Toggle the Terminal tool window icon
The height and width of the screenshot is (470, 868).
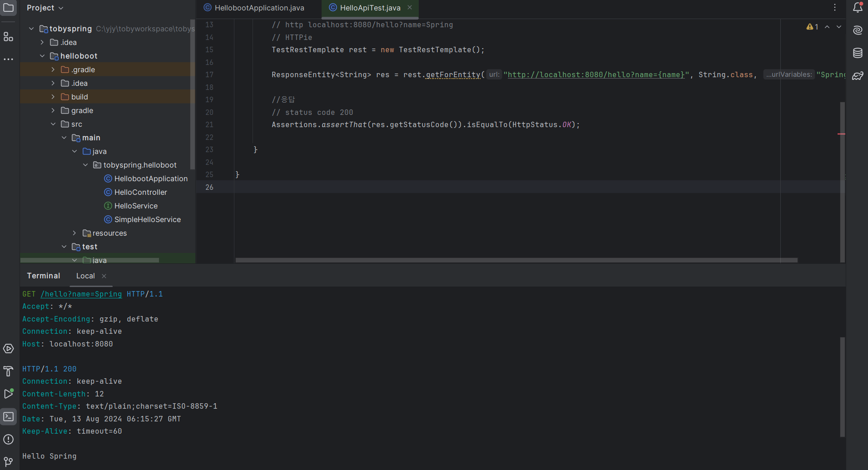pyautogui.click(x=8, y=416)
